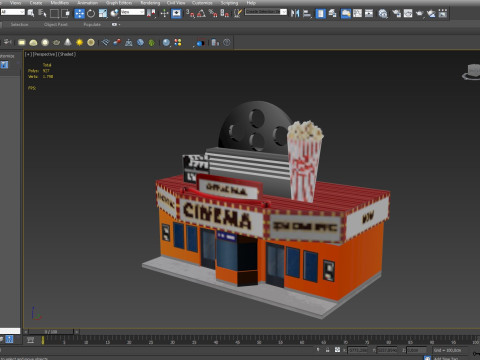Click the Select and Place tool
The width and height of the screenshot is (480, 360).
point(114,13)
